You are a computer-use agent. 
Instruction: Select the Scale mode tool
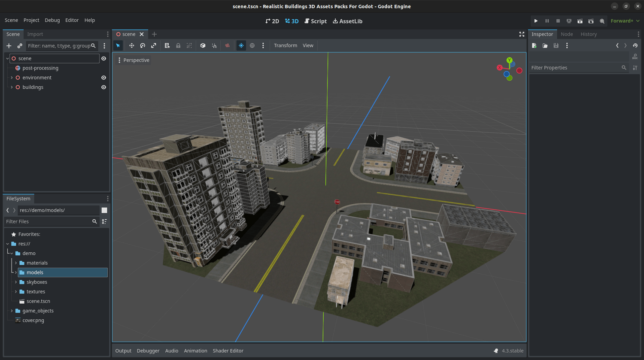(154, 45)
